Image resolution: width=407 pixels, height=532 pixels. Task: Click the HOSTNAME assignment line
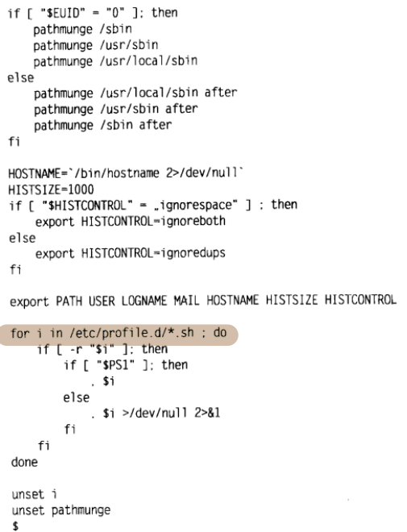pos(126,173)
